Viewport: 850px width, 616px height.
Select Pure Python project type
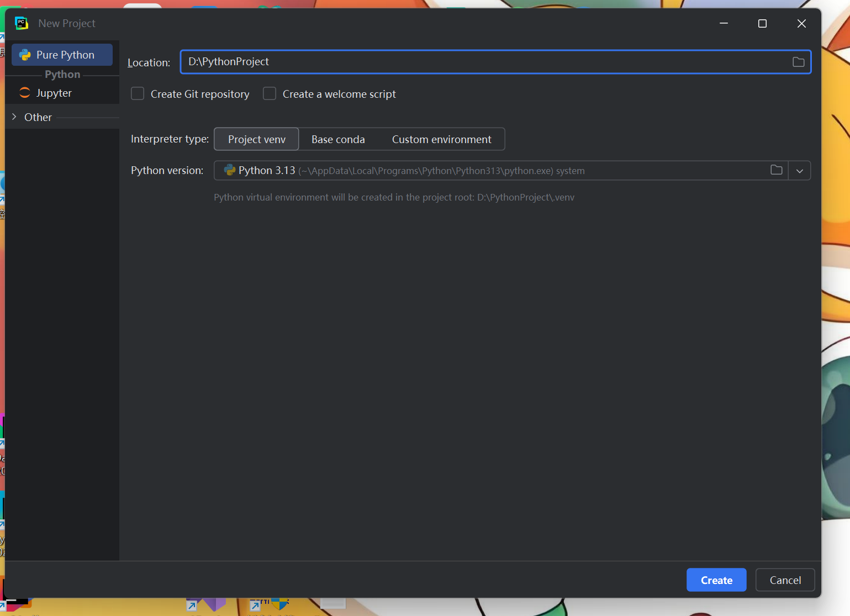62,55
